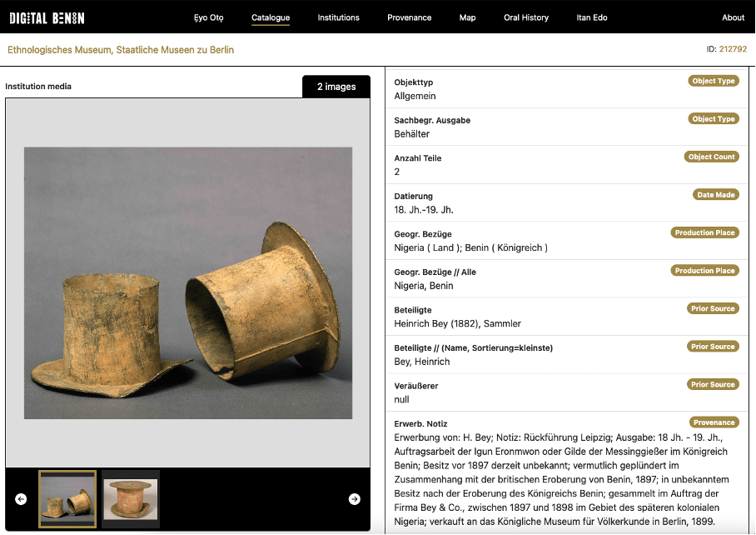Click the Date Made tag
The height and width of the screenshot is (535, 756).
click(715, 195)
